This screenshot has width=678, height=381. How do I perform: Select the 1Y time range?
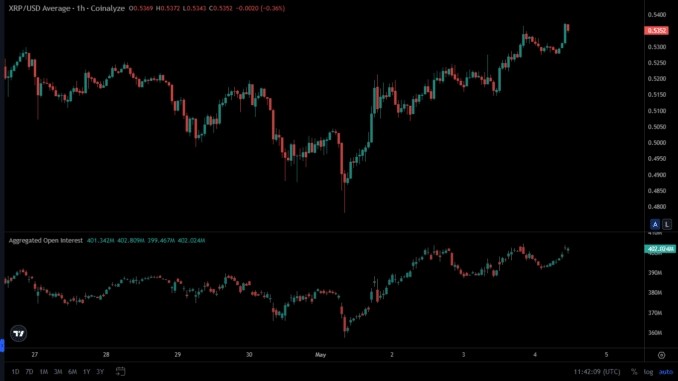pos(86,371)
